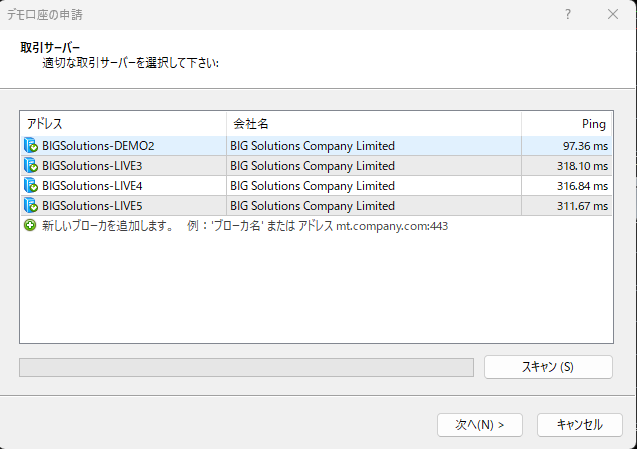Proceed with the 次へ(N) > button

[x=479, y=425]
